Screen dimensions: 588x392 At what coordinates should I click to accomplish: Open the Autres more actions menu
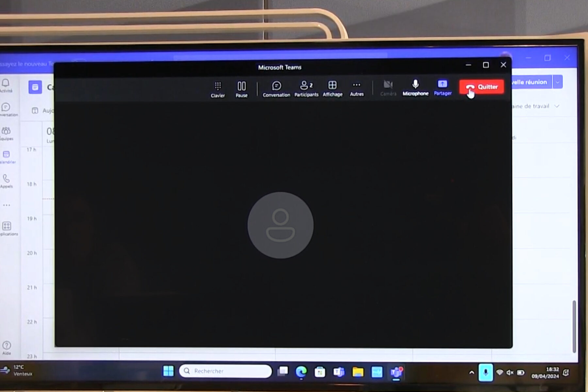(x=356, y=89)
